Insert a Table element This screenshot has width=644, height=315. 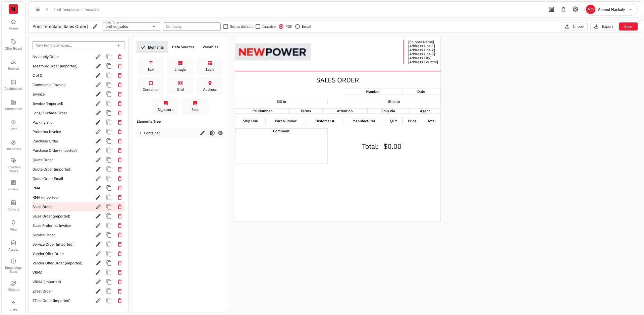pos(210,66)
